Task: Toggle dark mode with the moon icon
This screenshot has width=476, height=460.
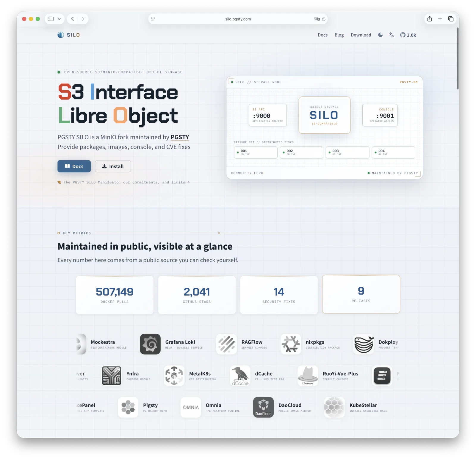Action: click(381, 35)
